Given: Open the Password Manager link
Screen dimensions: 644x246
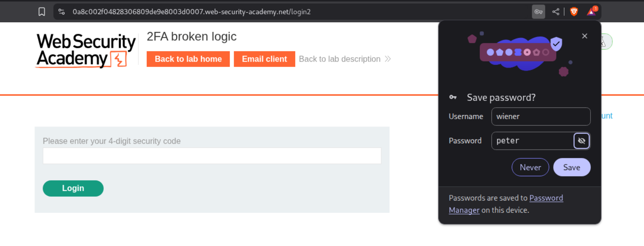Looking at the screenshot, I should tap(546, 198).
